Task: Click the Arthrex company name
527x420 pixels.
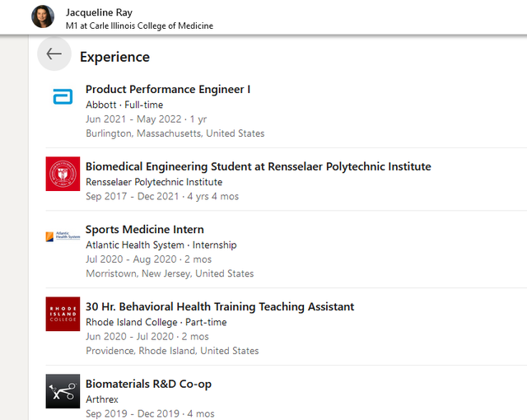Action: click(x=102, y=399)
